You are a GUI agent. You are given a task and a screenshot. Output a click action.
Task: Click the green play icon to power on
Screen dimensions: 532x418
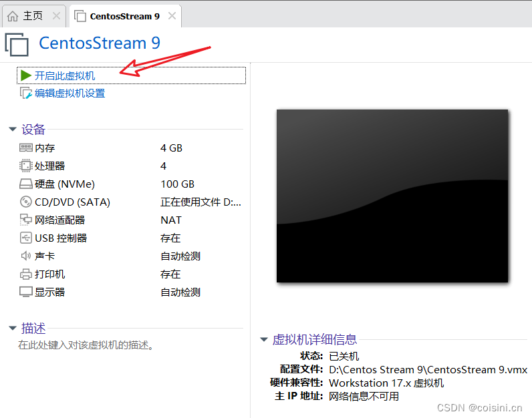pyautogui.click(x=26, y=75)
